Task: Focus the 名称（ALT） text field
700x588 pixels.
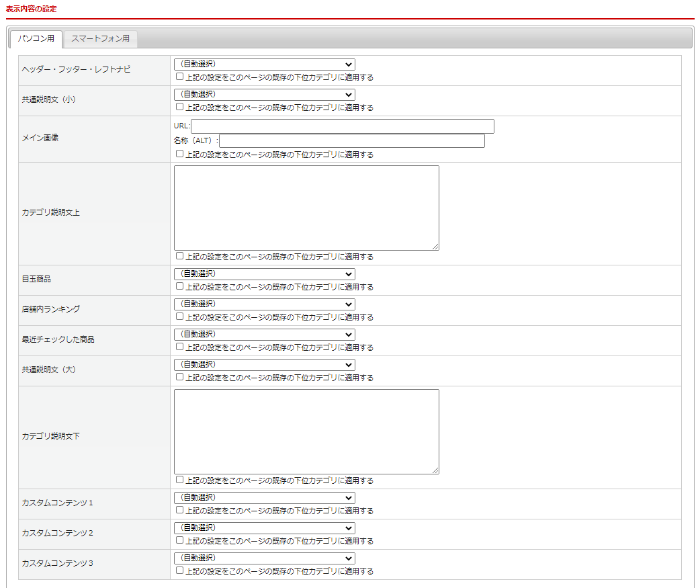Action: (351, 141)
